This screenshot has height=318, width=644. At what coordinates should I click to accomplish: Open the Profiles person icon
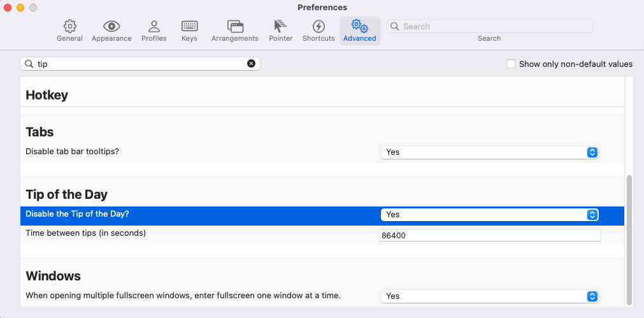click(x=154, y=26)
